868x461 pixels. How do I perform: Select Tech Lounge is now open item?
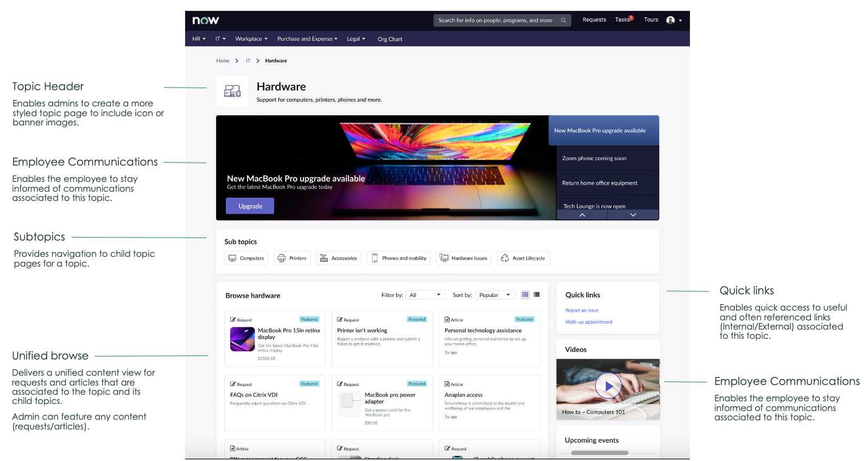[x=607, y=204]
